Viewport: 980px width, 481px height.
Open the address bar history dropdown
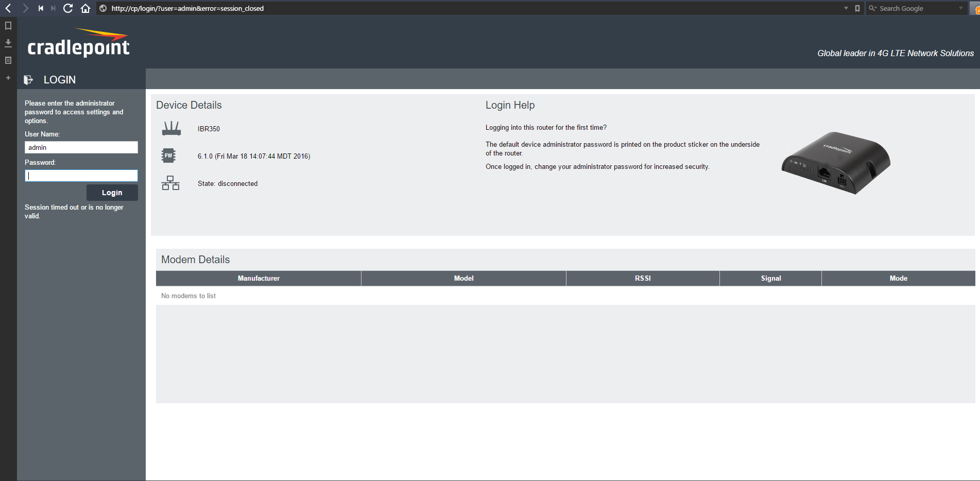point(846,8)
